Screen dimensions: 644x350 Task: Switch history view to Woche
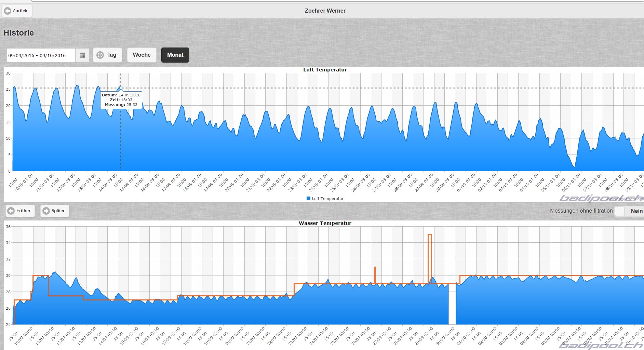tap(142, 55)
